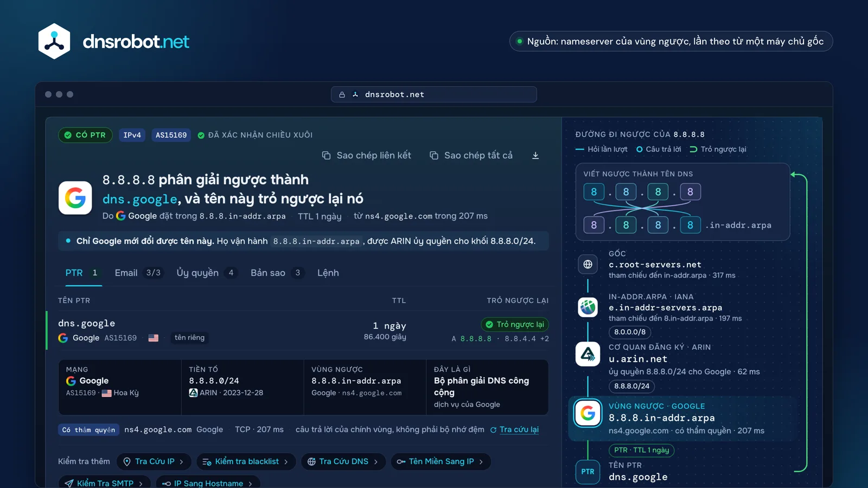Click the refresh icon beside Tra cứu lại

click(493, 430)
